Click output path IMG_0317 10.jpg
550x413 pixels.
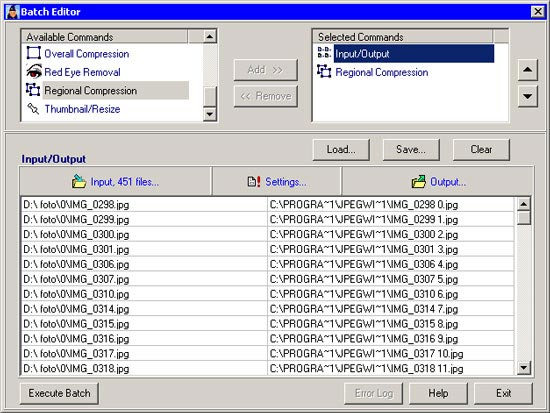(x=391, y=353)
